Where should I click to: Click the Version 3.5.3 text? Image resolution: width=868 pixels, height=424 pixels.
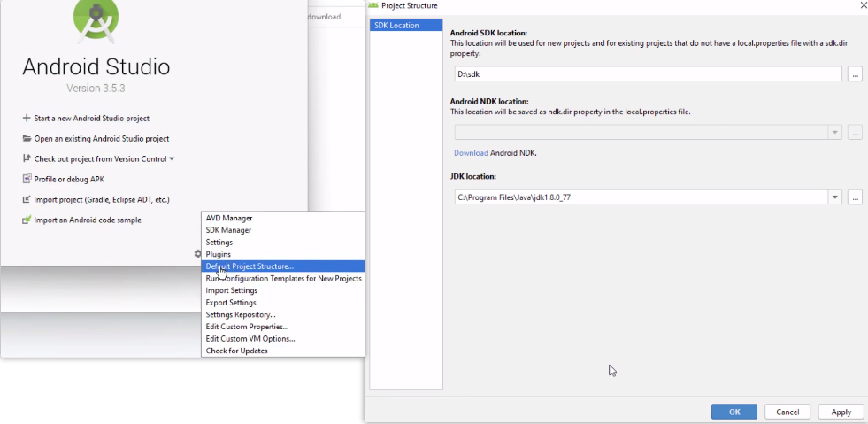[x=96, y=88]
